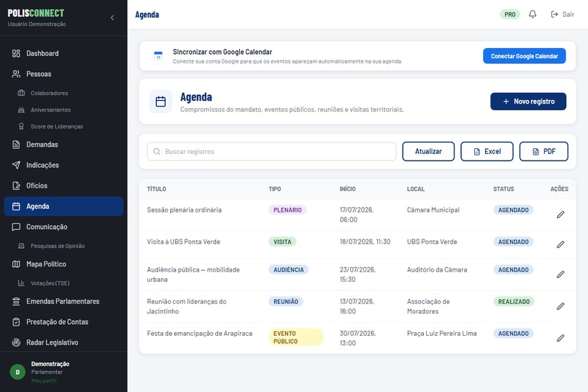Click the AUDIÊNCIA type tag

coord(288,269)
